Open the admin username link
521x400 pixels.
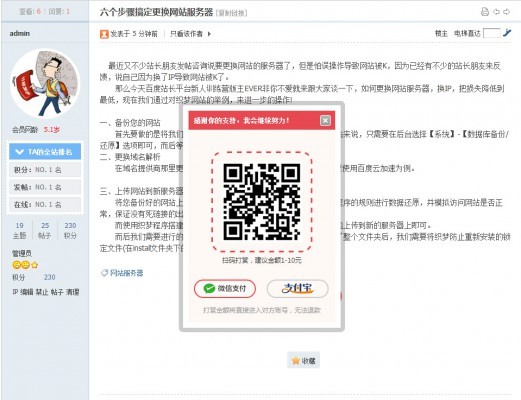click(20, 33)
